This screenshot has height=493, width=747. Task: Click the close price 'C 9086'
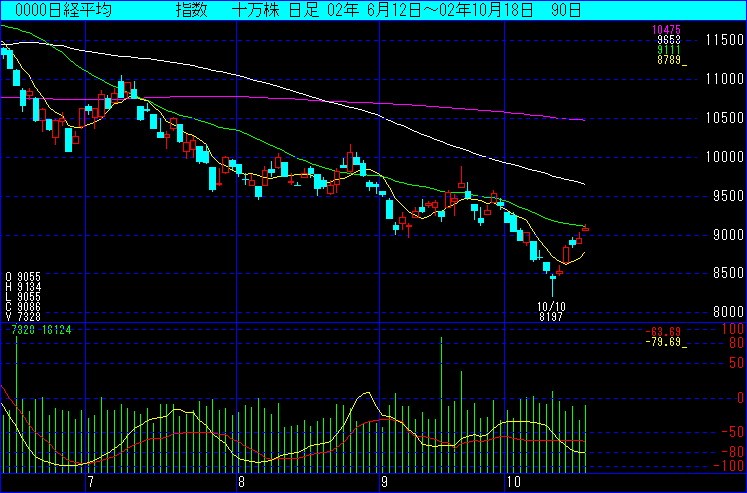[x=23, y=307]
